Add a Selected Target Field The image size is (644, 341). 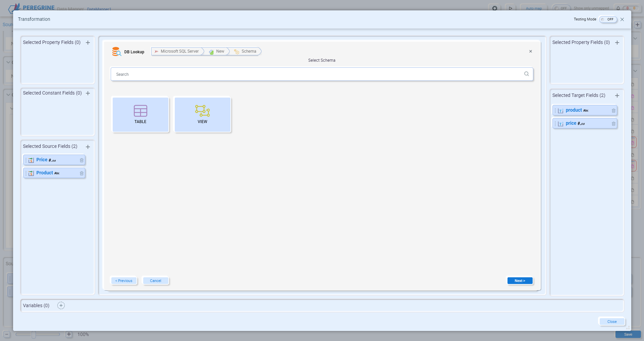tap(617, 96)
